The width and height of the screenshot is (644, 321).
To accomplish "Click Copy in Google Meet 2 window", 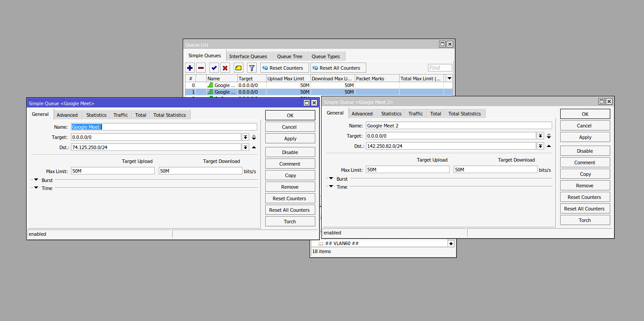I will tap(585, 174).
